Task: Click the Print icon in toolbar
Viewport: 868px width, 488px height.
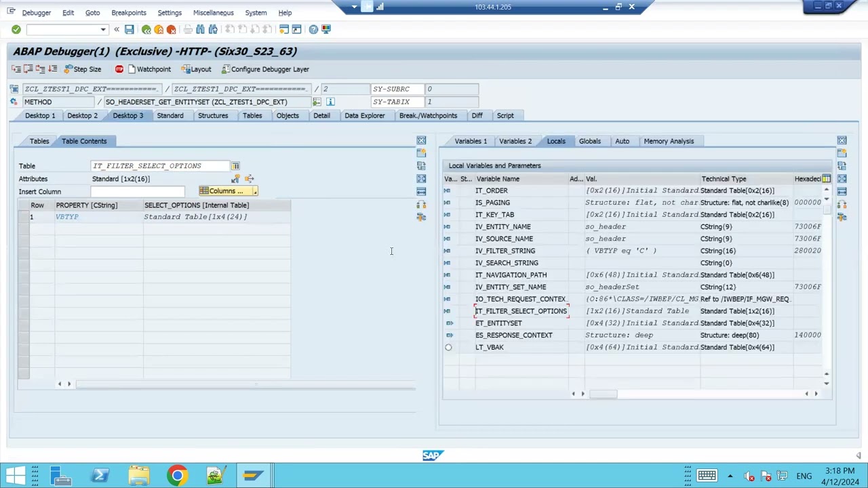Action: pyautogui.click(x=189, y=29)
